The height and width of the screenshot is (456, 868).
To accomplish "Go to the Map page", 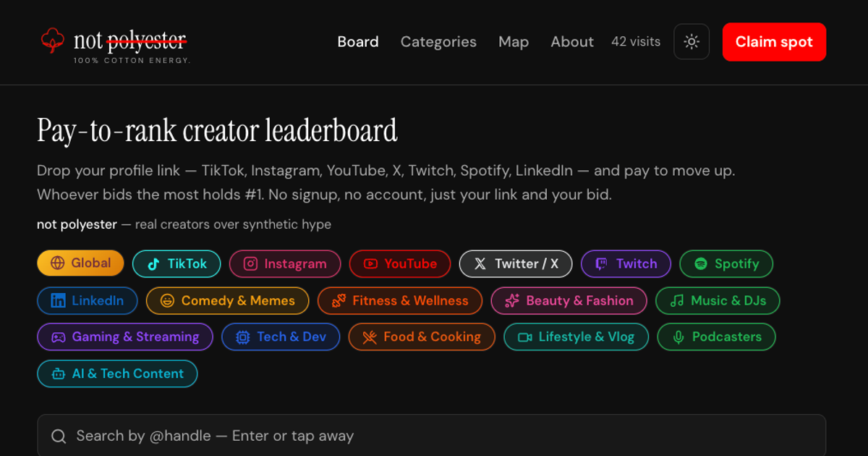I will 514,42.
